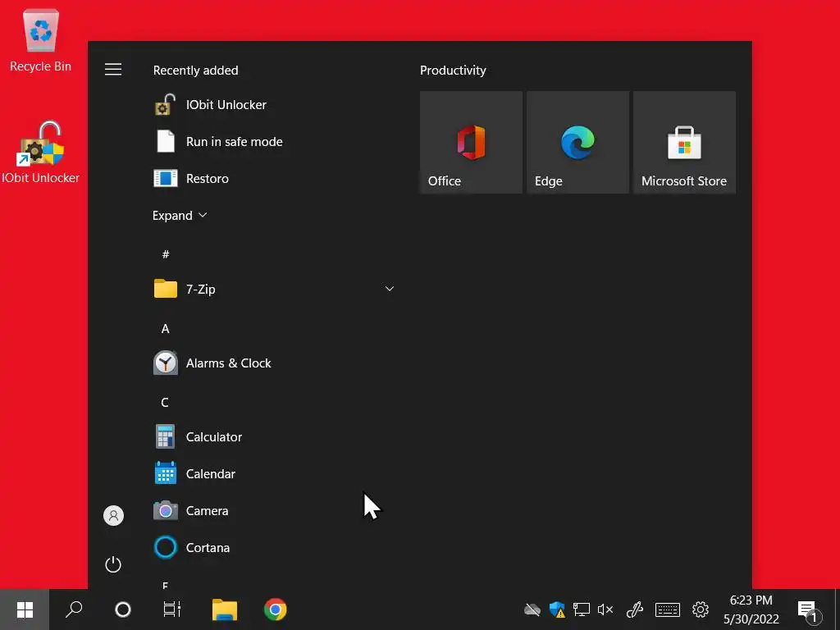The width and height of the screenshot is (840, 630).
Task: Open taskbar Search magnifier
Action: (74, 609)
